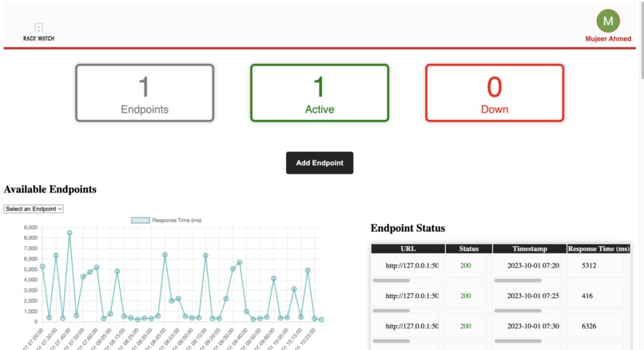Image resolution: width=644 pixels, height=350 pixels.
Task: Click the Response Time (ms) column header
Action: [x=598, y=249]
